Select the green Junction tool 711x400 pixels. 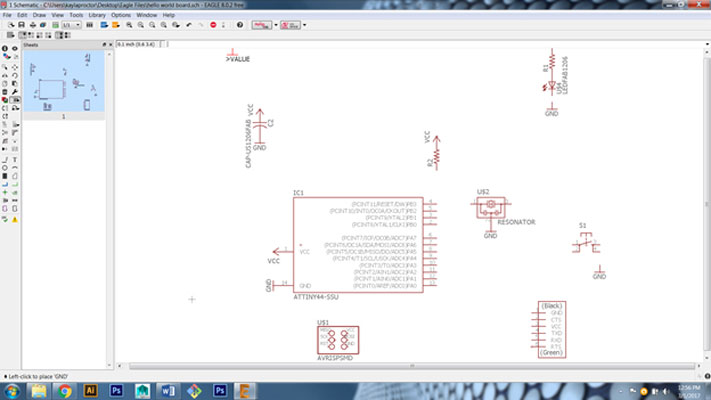(5, 192)
